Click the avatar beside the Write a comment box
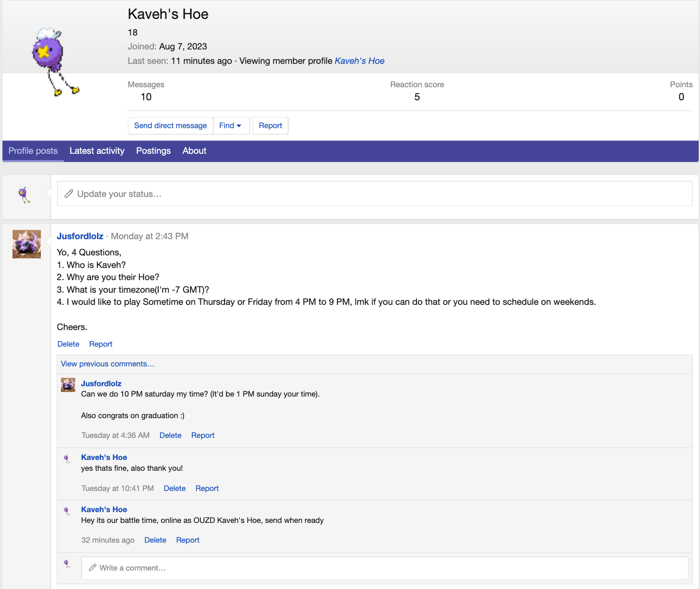Viewport: 700px width, 589px height. [67, 564]
